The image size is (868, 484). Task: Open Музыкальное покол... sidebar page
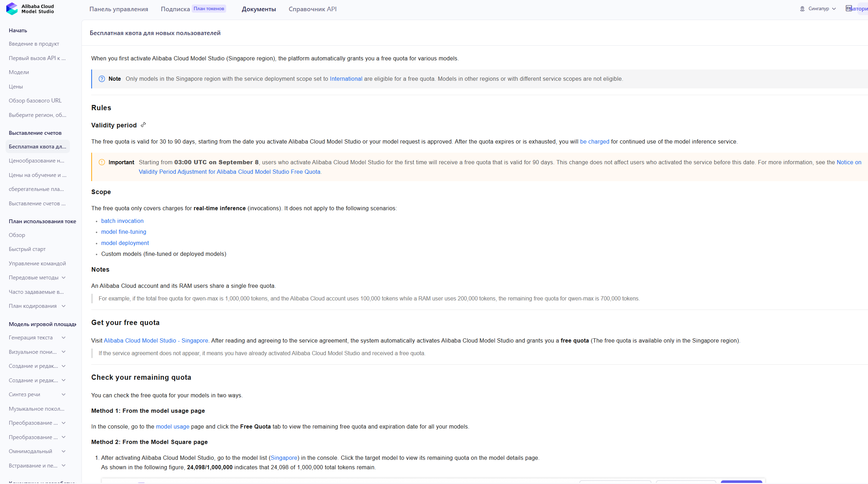pos(37,409)
